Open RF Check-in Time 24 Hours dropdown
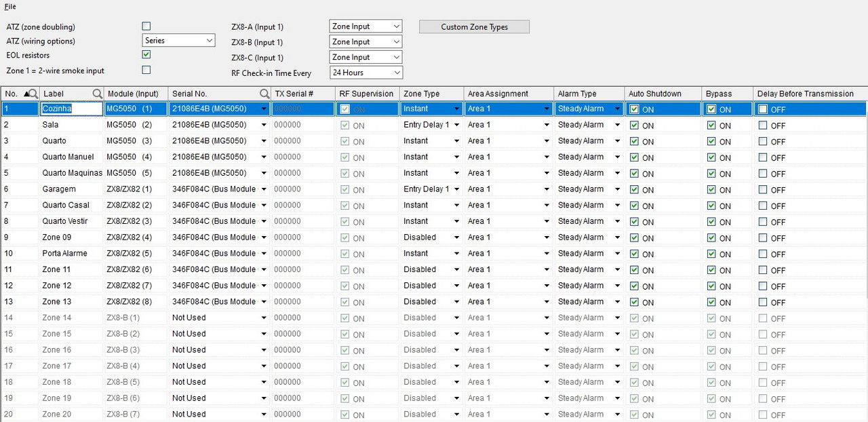The height and width of the screenshot is (422, 868). pos(366,73)
